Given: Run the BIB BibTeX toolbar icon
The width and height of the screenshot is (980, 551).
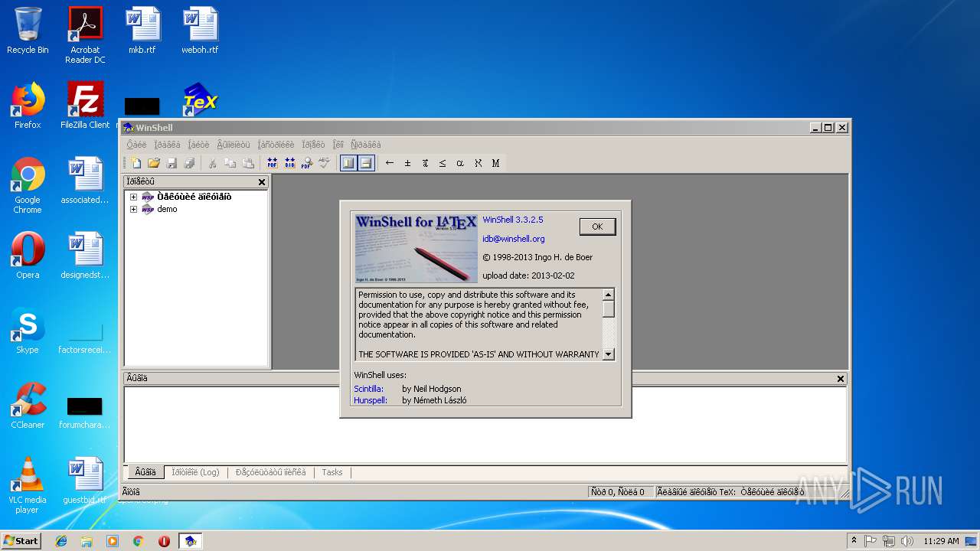Looking at the screenshot, I should [x=289, y=163].
